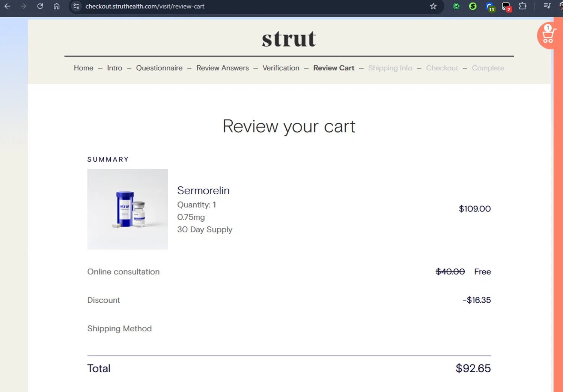Click the Sermorelin product name
563x392 pixels.
pos(203,191)
